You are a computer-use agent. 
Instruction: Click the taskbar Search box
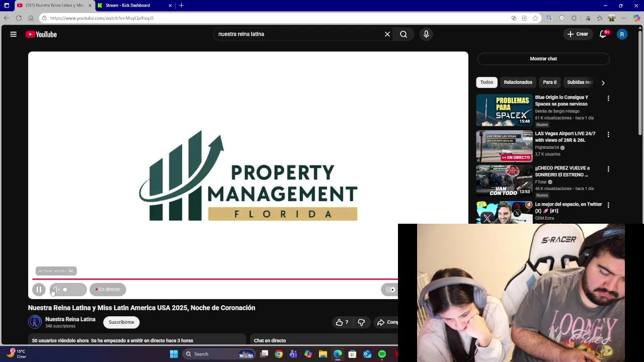(218, 354)
